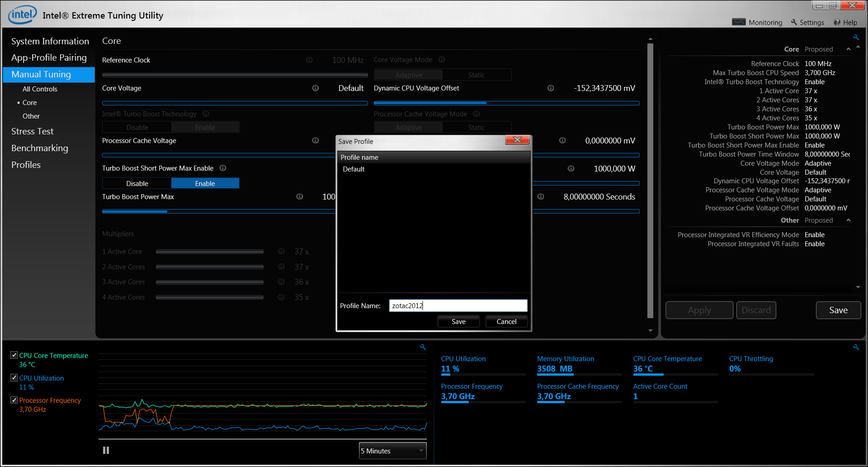Select Core sub-item under Manual Tuning
The width and height of the screenshot is (868, 467).
pyautogui.click(x=30, y=103)
